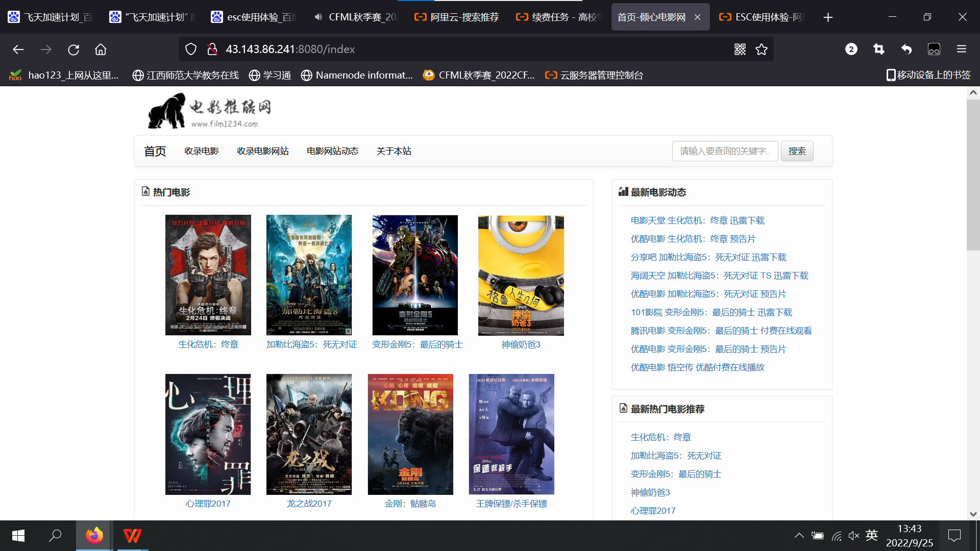Click the battery status tray icon
Screen dimensions: 980x551
(x=818, y=536)
